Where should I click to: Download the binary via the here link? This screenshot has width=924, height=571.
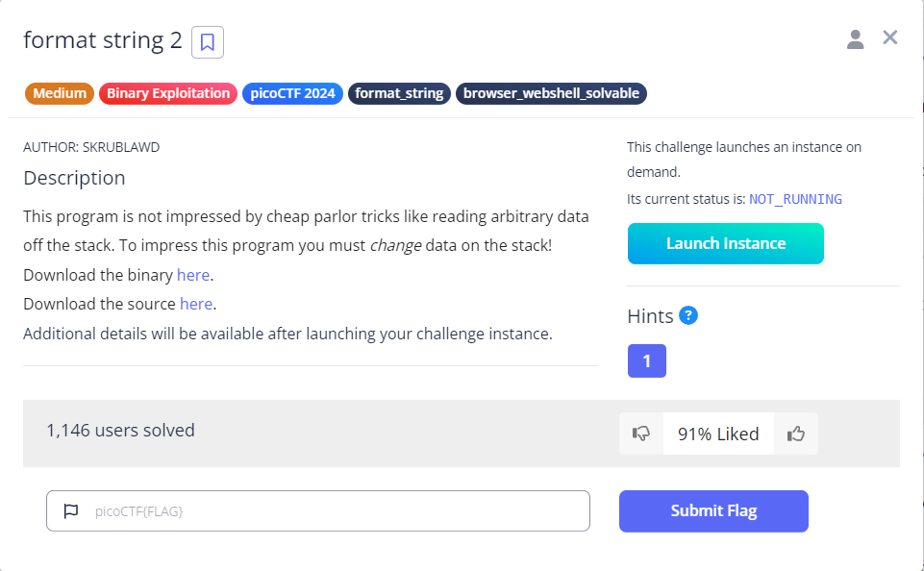point(193,275)
